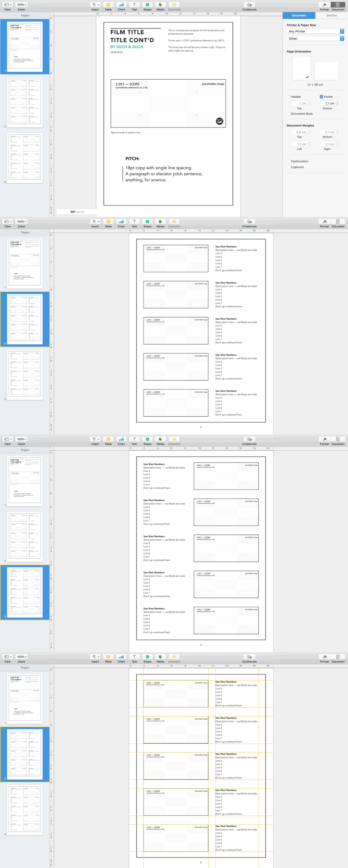348x868 pixels.
Task: Turn on Hyphenation option
Action: pos(288,161)
